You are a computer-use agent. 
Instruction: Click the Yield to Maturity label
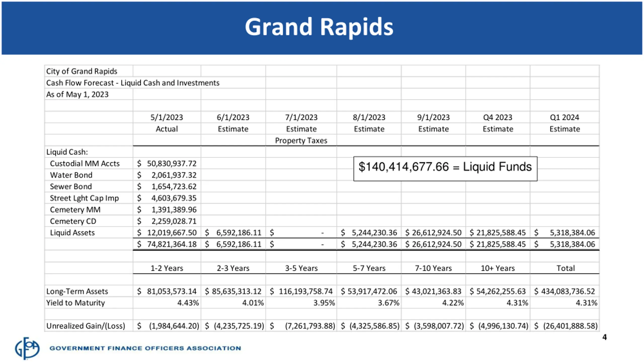(x=75, y=303)
